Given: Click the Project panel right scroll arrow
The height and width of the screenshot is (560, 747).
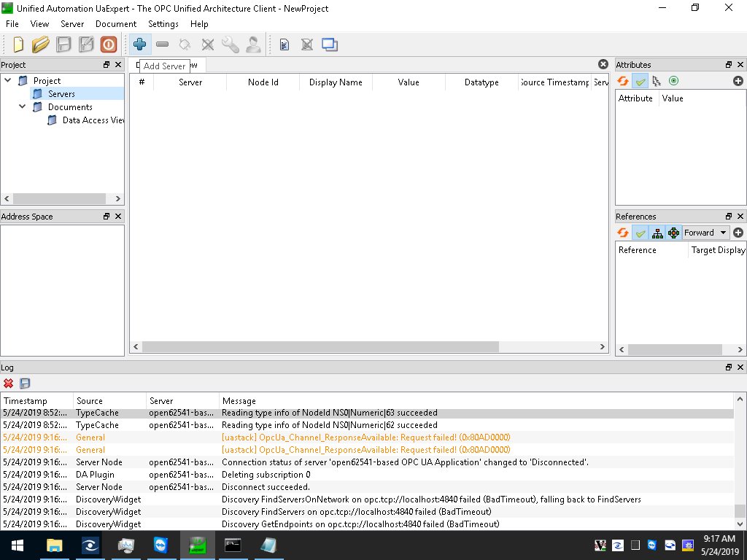Looking at the screenshot, I should [x=117, y=198].
